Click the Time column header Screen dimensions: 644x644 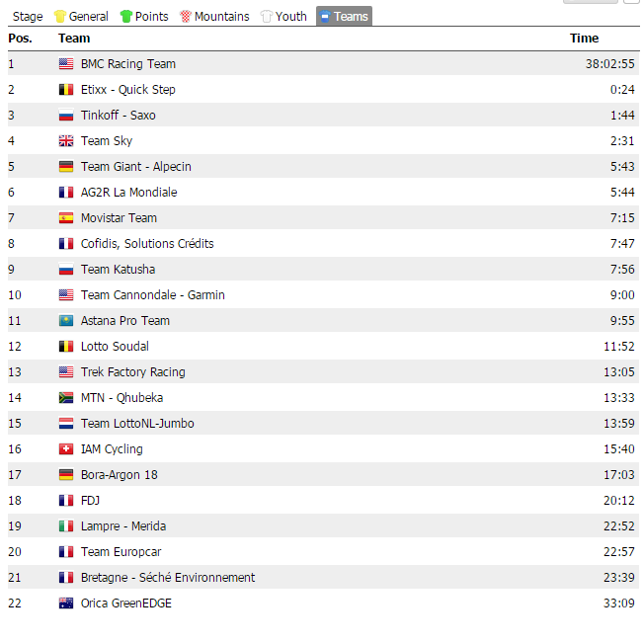pyautogui.click(x=584, y=39)
